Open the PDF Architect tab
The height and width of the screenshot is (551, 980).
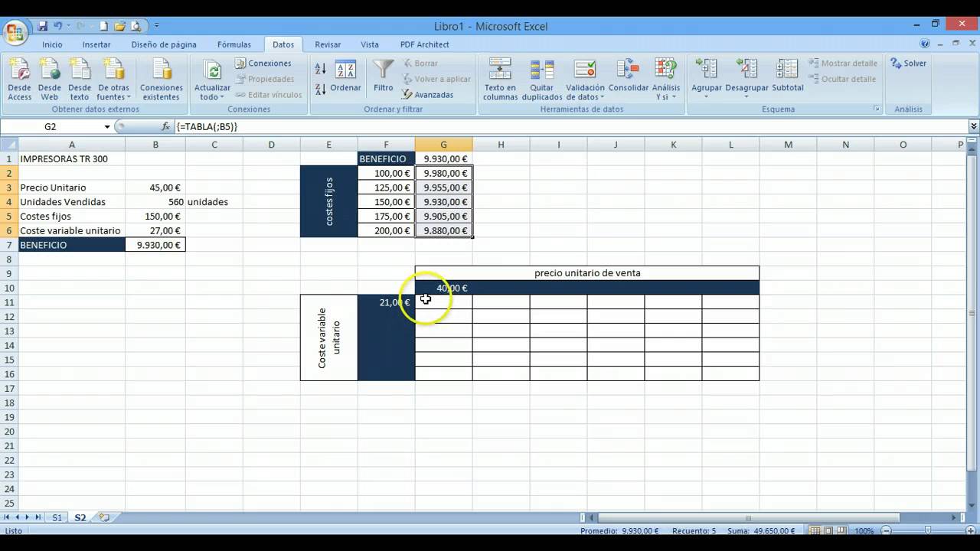[424, 44]
